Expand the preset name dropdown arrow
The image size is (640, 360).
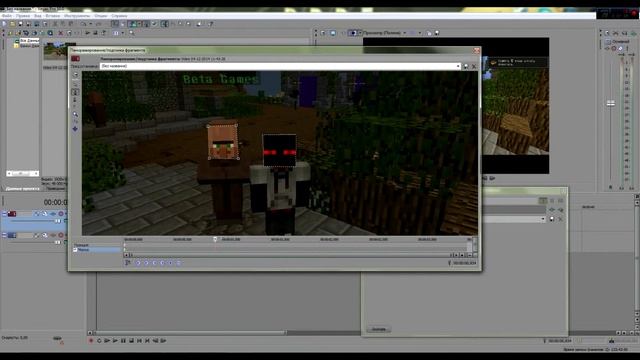(458, 66)
